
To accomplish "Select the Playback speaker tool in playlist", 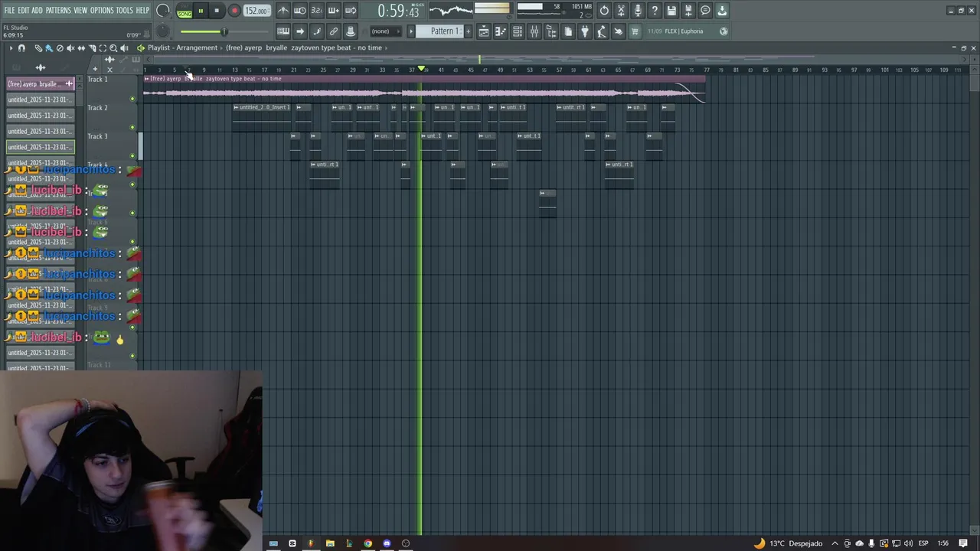I will point(124,48).
